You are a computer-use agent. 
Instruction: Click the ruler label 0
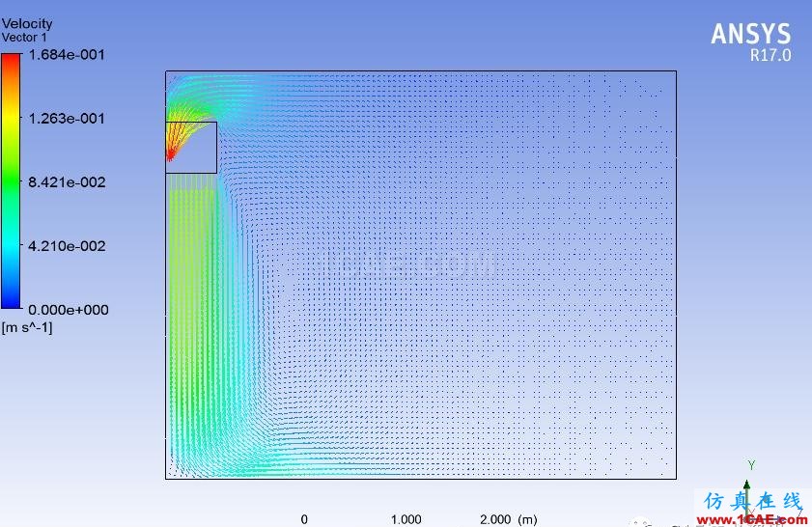304,519
